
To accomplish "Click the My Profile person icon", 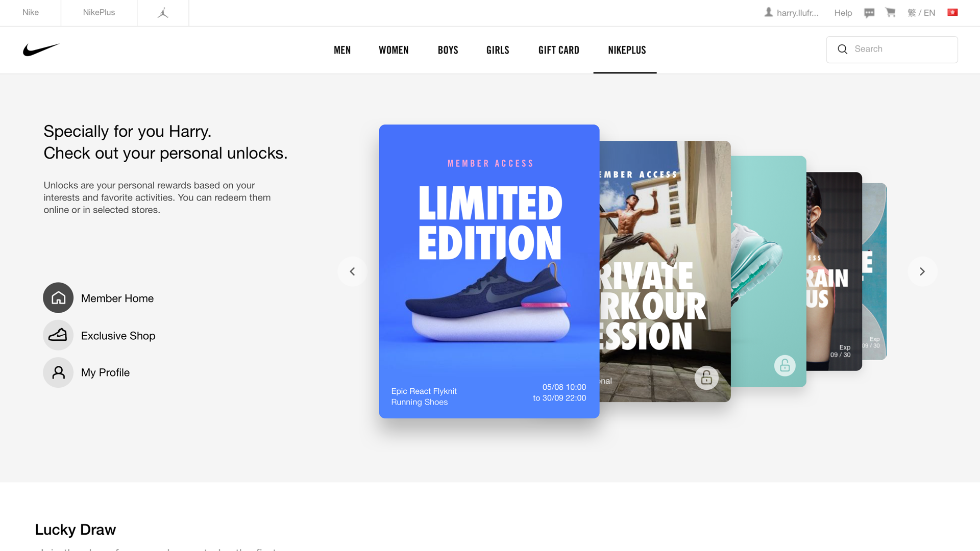I will point(58,372).
